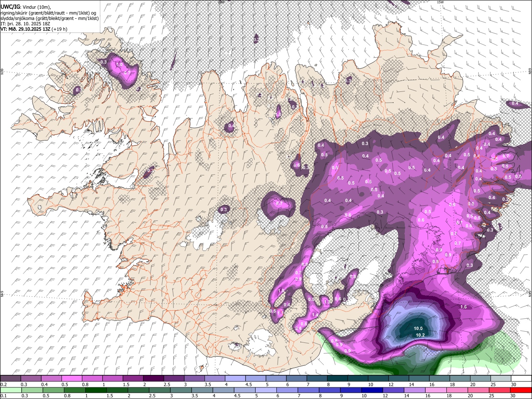Select lower legend swatch between 25 and 30

pos(499,390)
